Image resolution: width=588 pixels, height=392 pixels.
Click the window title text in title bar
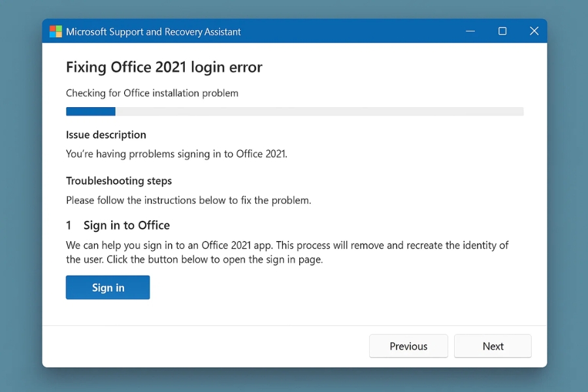tap(154, 32)
